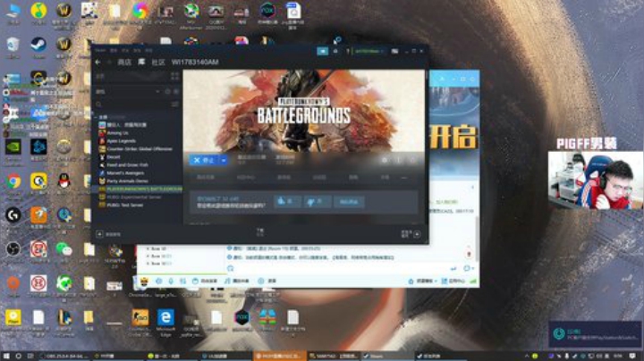This screenshot has width=644, height=361.
Task: Select Among Us in library list
Action: click(118, 133)
